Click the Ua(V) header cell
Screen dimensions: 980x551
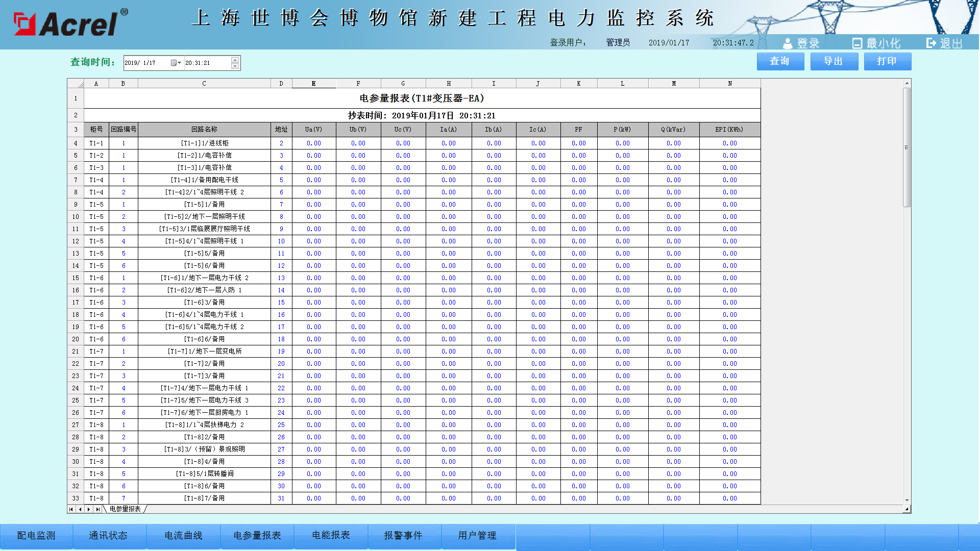(314, 130)
